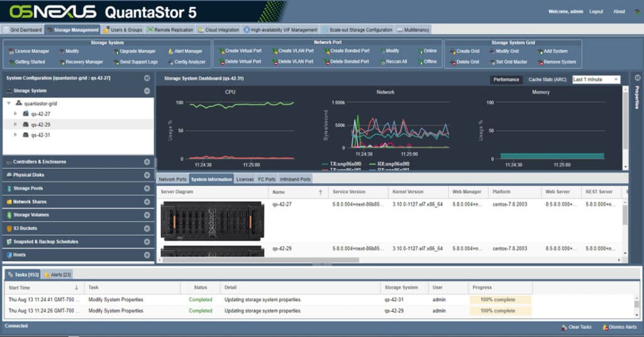
Task: Collapse the Storage System section
Action: click(x=147, y=91)
